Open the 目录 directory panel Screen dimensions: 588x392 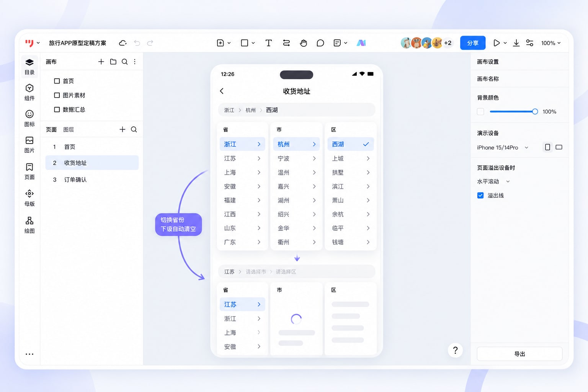click(x=29, y=67)
